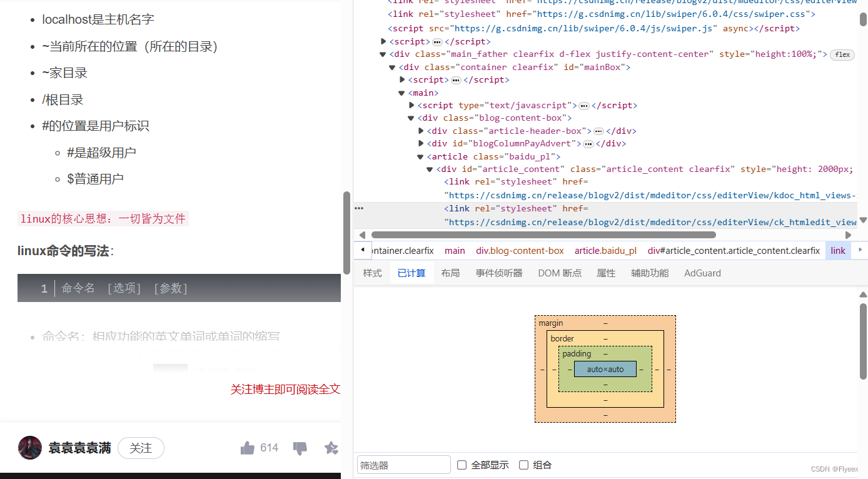Select main in the breadcrumb
This screenshot has width=868, height=479.
coord(455,250)
